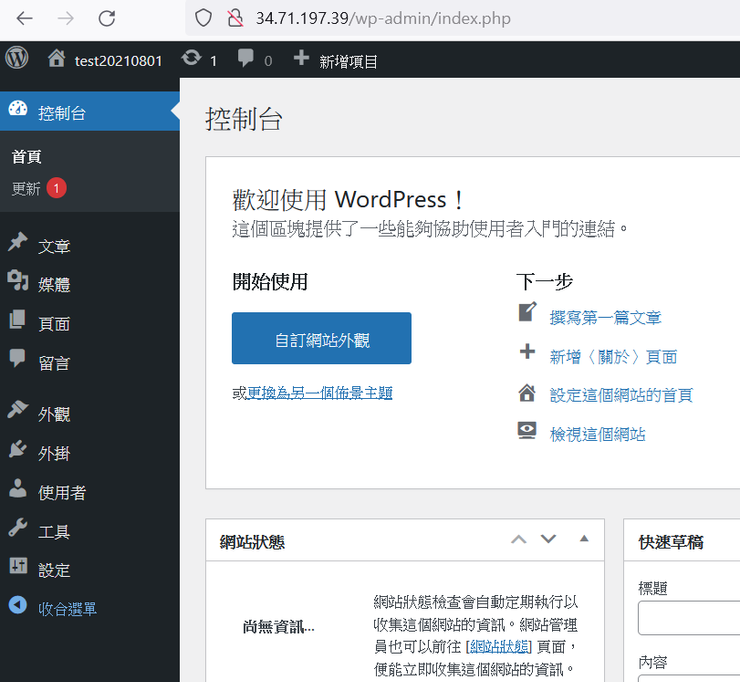This screenshot has width=740, height=682.
Task: Open the 撰寫第一篇文章 link
Action: [x=605, y=317]
